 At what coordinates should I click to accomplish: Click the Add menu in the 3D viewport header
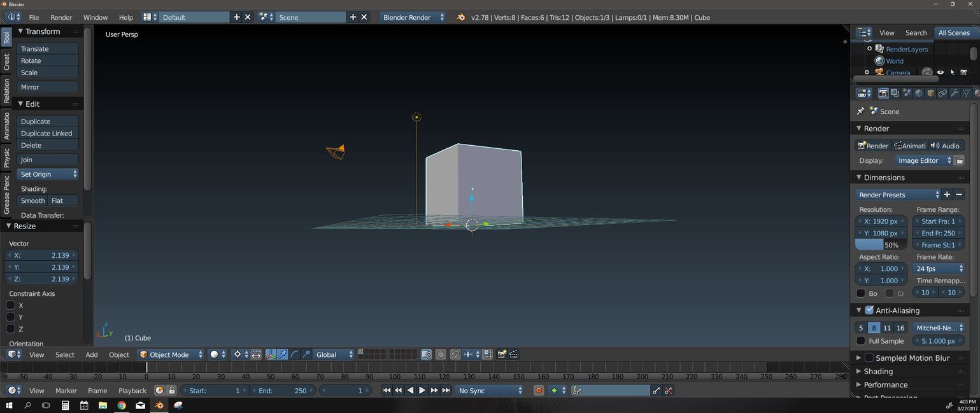pyautogui.click(x=91, y=354)
